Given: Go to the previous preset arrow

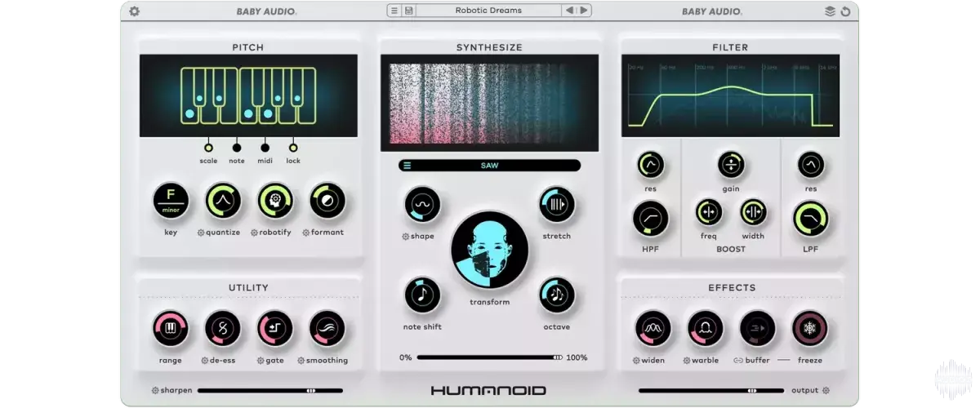Looking at the screenshot, I should pyautogui.click(x=570, y=11).
